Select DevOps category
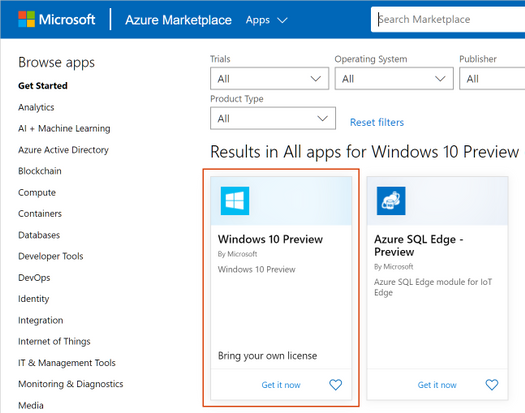Viewport: 525px width, 413px height. tap(34, 278)
